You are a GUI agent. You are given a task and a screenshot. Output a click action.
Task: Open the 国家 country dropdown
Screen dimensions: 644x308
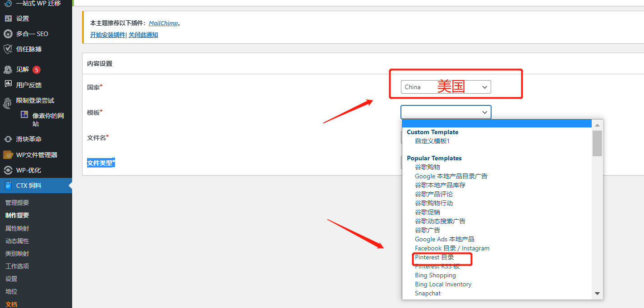(x=445, y=87)
